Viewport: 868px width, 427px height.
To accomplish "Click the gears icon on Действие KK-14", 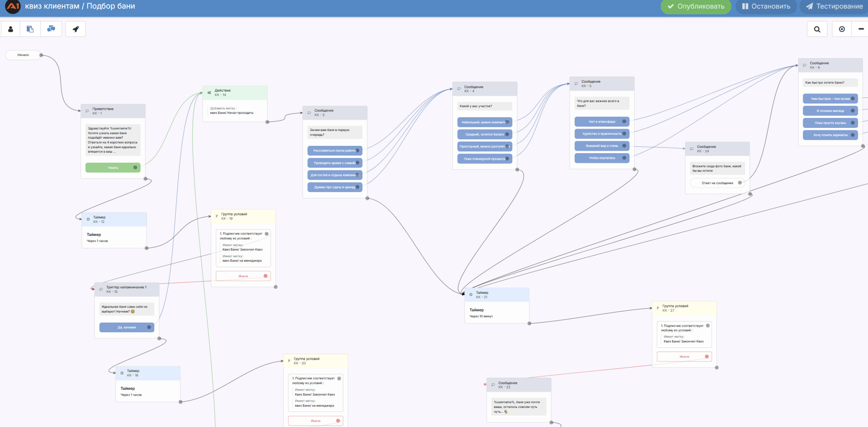I will click(x=209, y=93).
